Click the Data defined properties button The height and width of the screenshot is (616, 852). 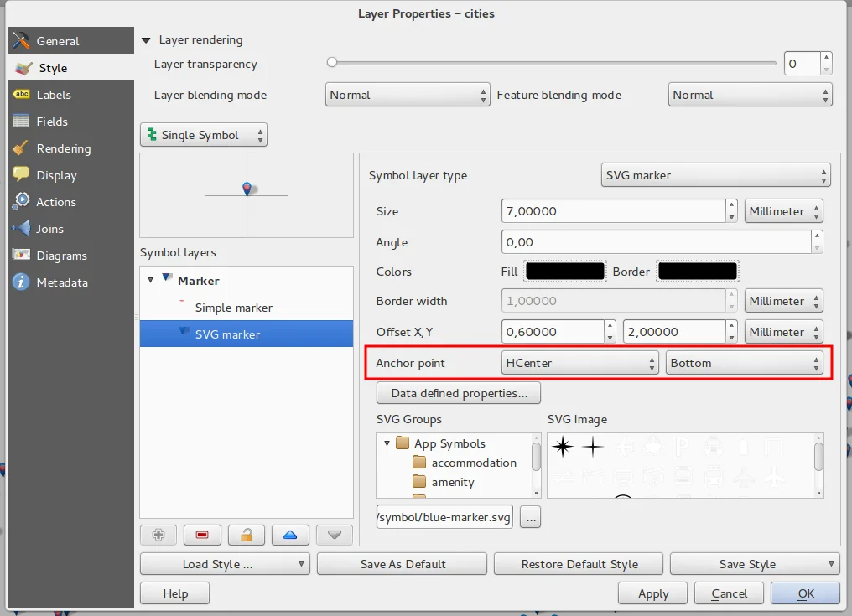pyautogui.click(x=459, y=392)
